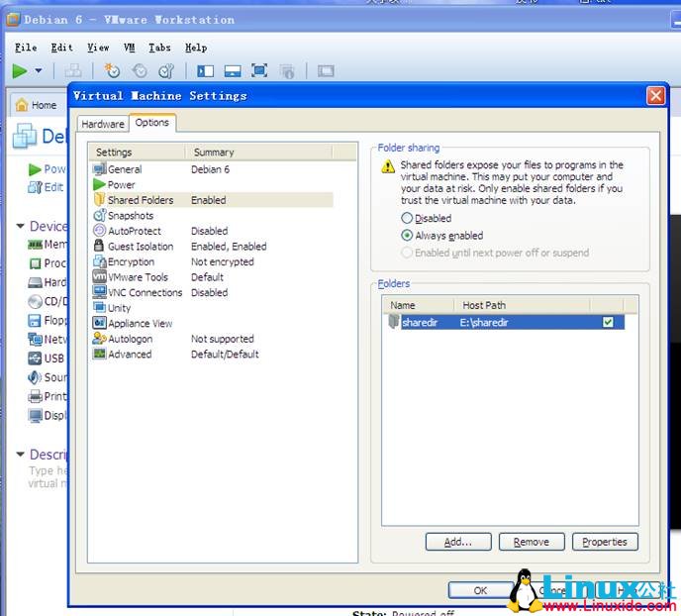Screen dimensions: 681x616
Task: Open the VM menu
Action: pos(129,48)
